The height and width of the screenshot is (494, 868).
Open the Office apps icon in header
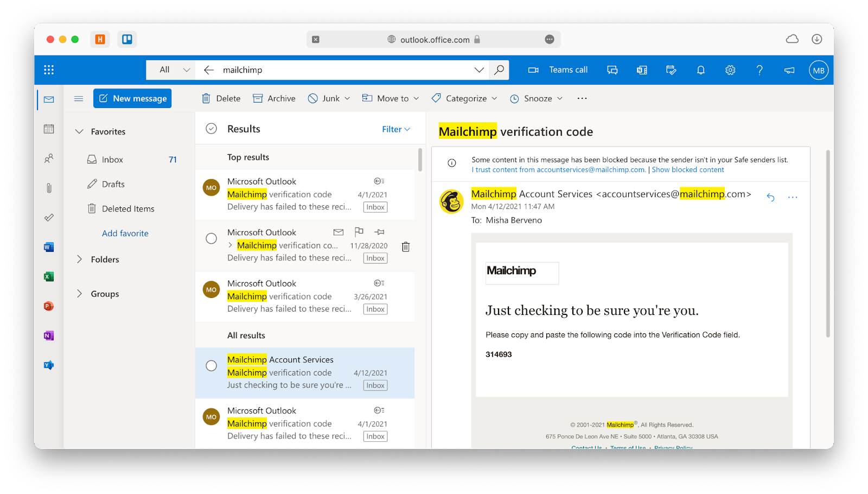tap(642, 70)
